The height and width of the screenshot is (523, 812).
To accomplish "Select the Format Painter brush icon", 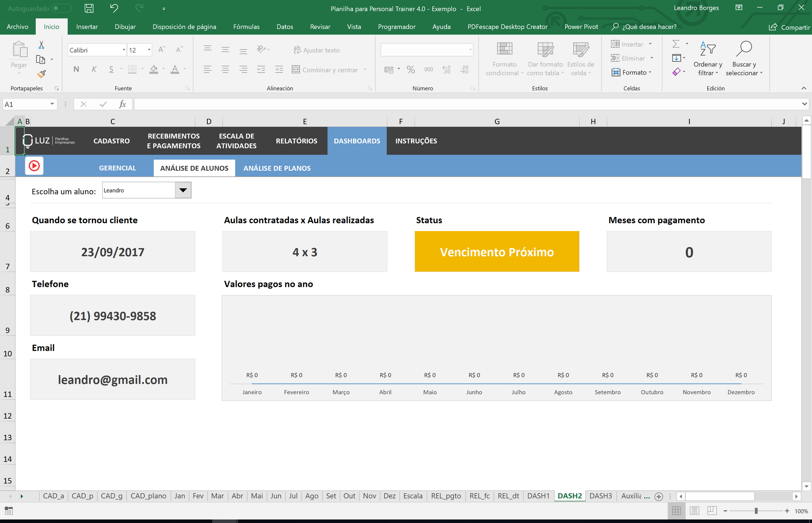I will (x=41, y=74).
